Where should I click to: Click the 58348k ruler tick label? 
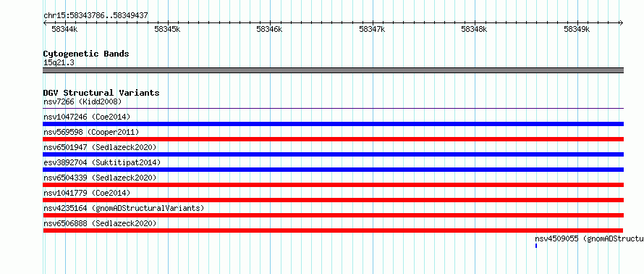475,29
